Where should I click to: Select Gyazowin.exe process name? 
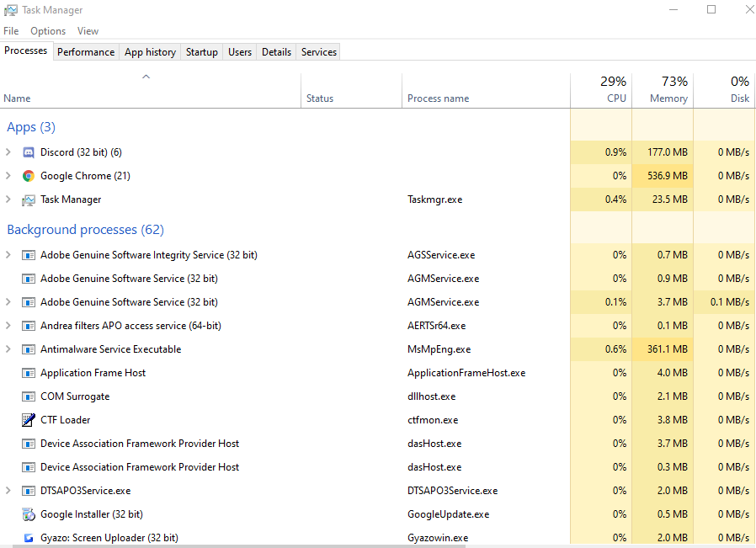(x=438, y=538)
